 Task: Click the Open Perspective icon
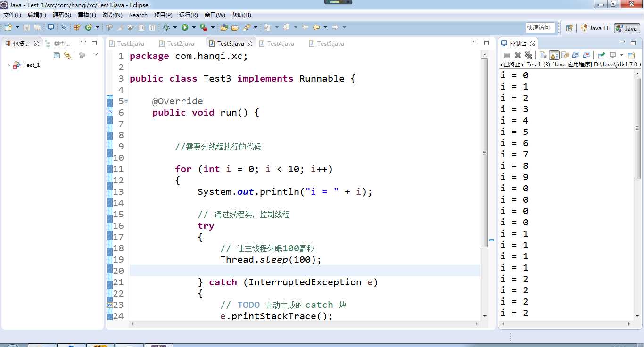click(569, 28)
